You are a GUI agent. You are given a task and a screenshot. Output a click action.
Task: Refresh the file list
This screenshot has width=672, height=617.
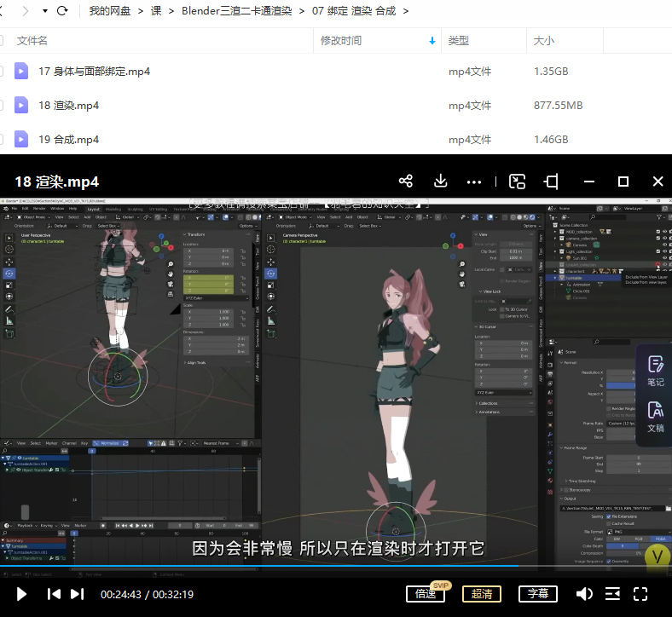62,11
